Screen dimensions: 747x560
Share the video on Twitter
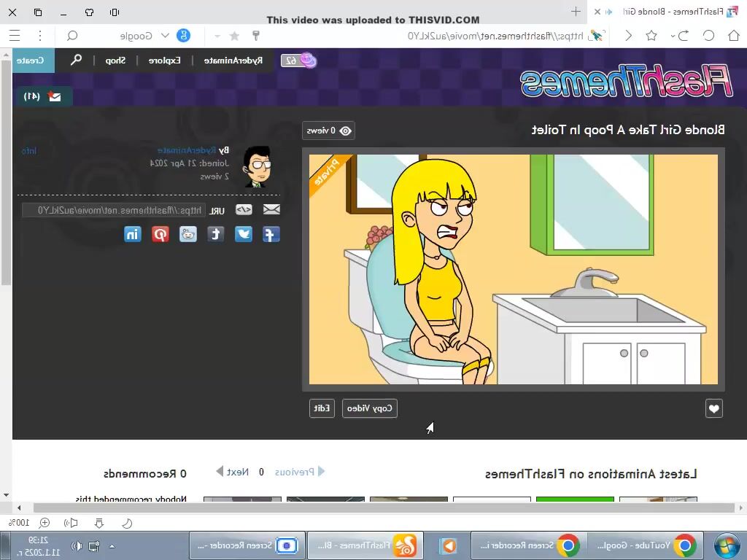point(244,234)
